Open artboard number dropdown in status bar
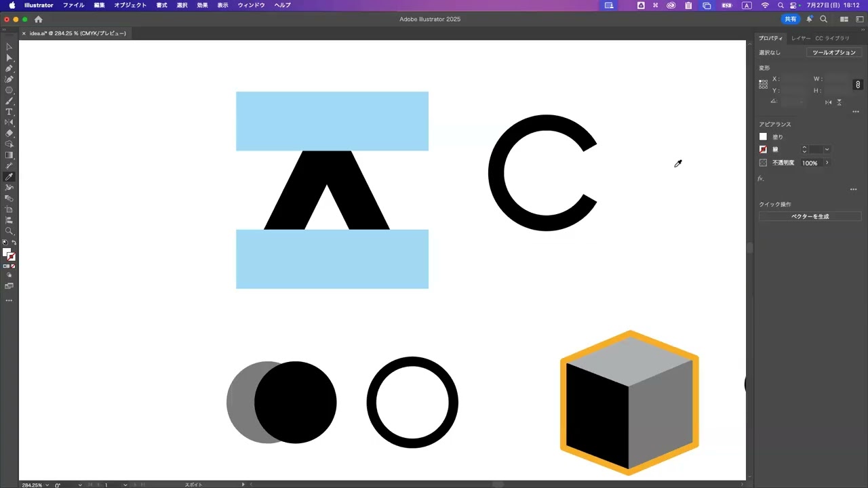Screen dimensions: 868x488 pyautogui.click(x=125, y=485)
